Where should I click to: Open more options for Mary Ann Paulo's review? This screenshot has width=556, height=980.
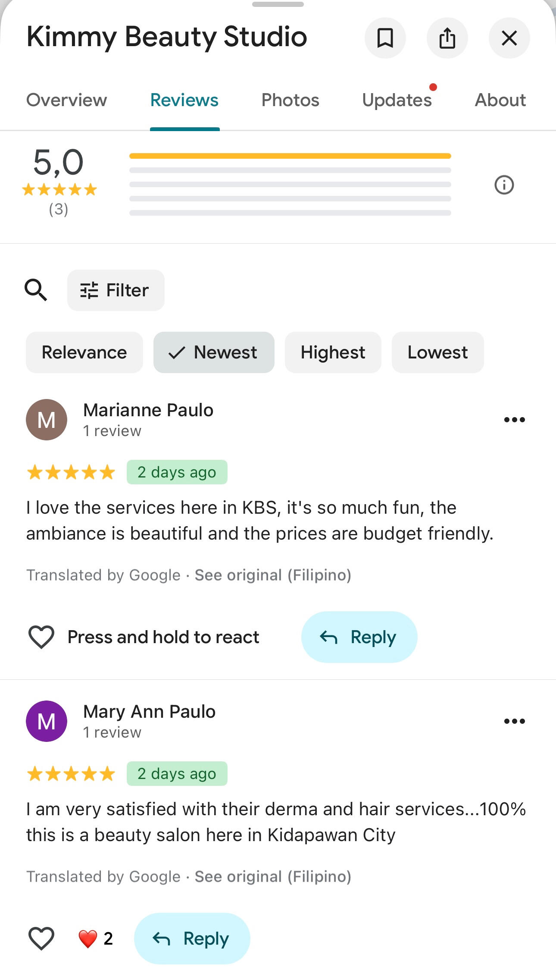(514, 721)
